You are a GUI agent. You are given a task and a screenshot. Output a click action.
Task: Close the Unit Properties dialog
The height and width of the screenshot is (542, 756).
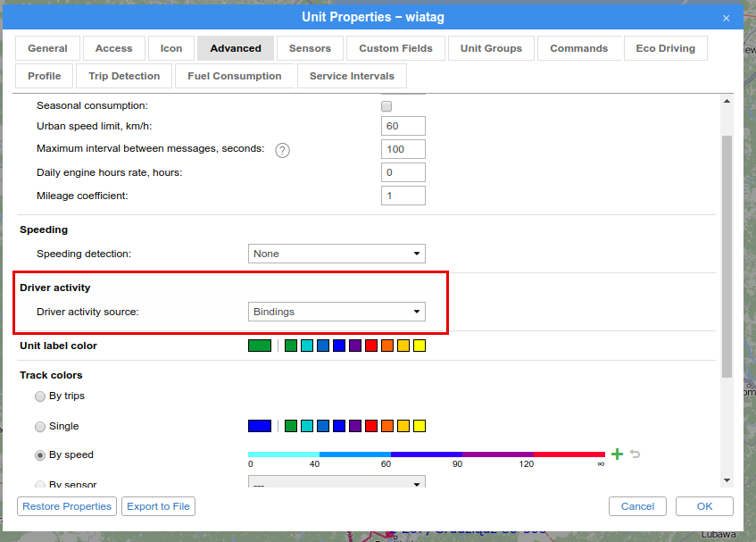727,16
